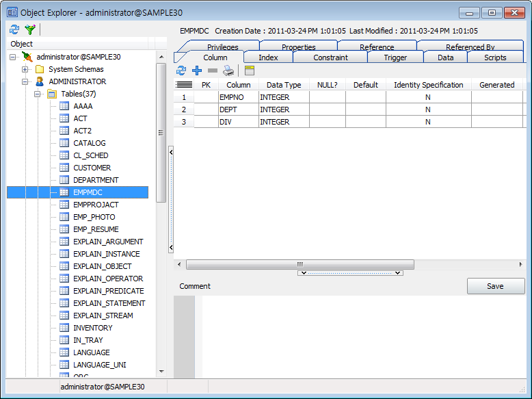Click the tree scrollbar down arrow

pyautogui.click(x=161, y=372)
